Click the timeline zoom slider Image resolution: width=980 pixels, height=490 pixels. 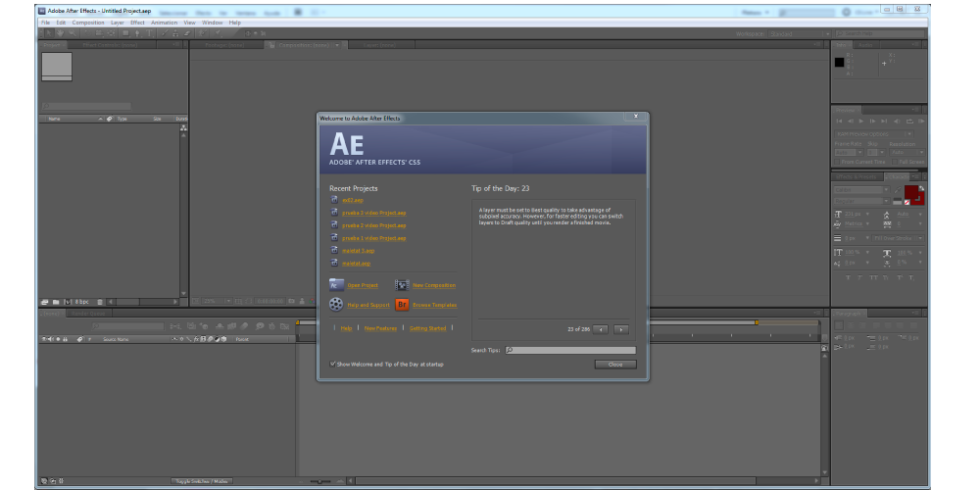pos(320,481)
